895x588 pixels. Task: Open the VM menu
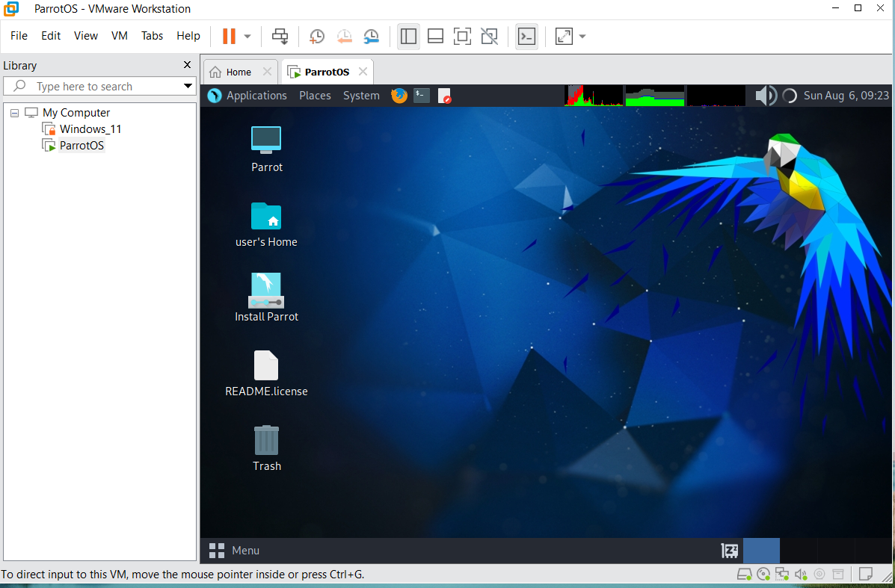pyautogui.click(x=120, y=35)
